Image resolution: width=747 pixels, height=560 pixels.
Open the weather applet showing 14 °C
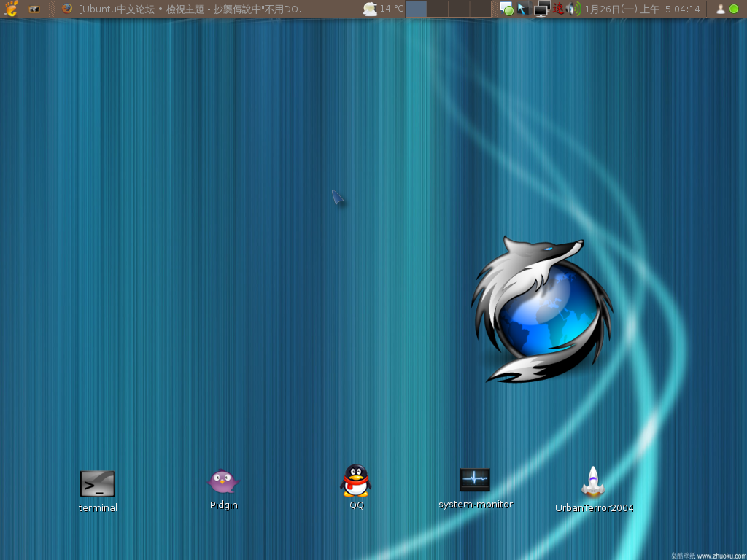(383, 9)
